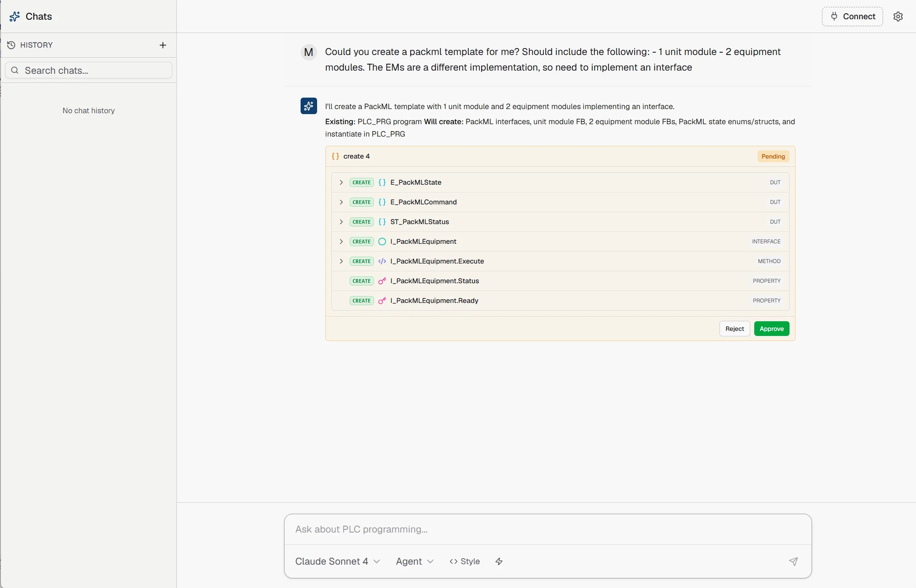Screen dimensions: 916x588
Task: Expand the E_PackMLCommand row chevron
Action: point(341,202)
